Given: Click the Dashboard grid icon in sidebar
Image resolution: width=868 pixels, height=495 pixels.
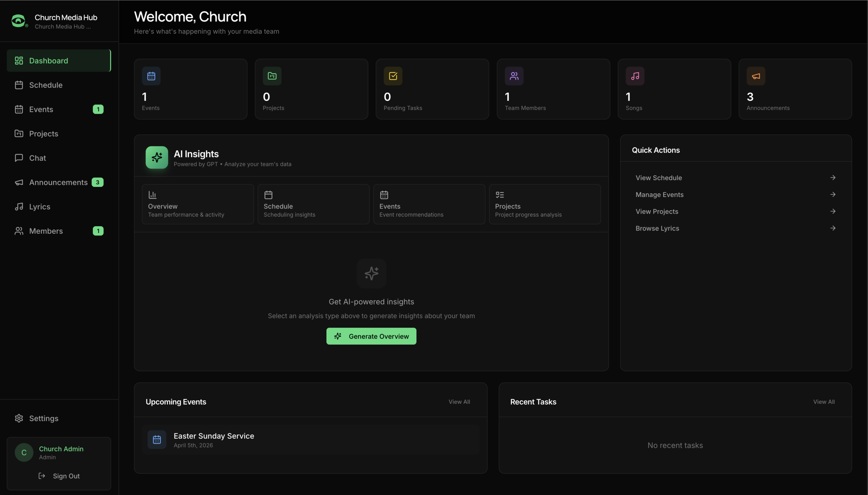Looking at the screenshot, I should point(19,60).
